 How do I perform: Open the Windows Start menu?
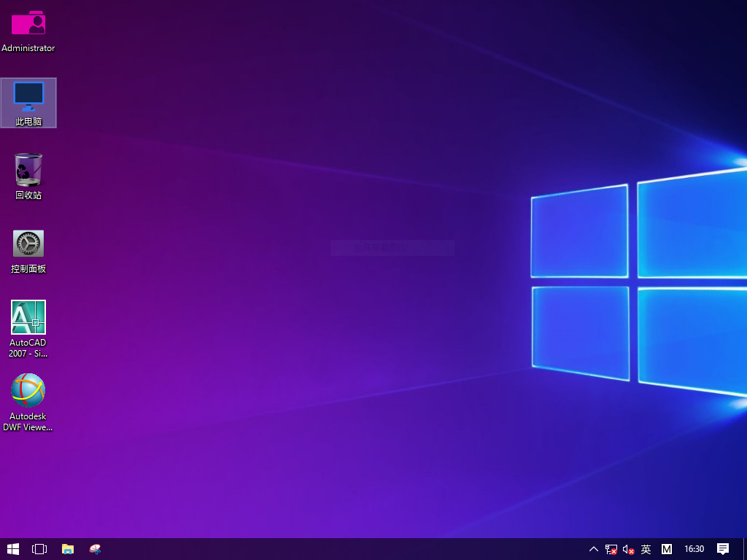coord(13,549)
